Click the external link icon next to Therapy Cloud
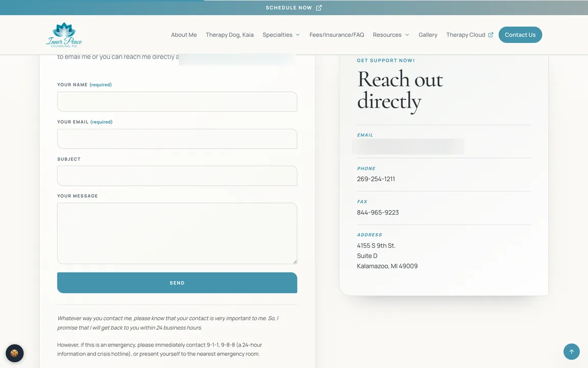588x368 pixels. (x=491, y=35)
